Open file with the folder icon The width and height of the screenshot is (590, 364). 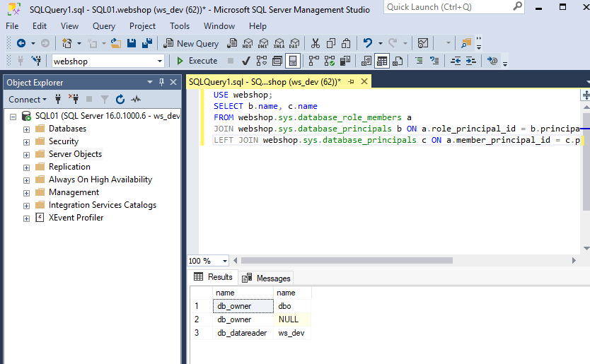116,43
